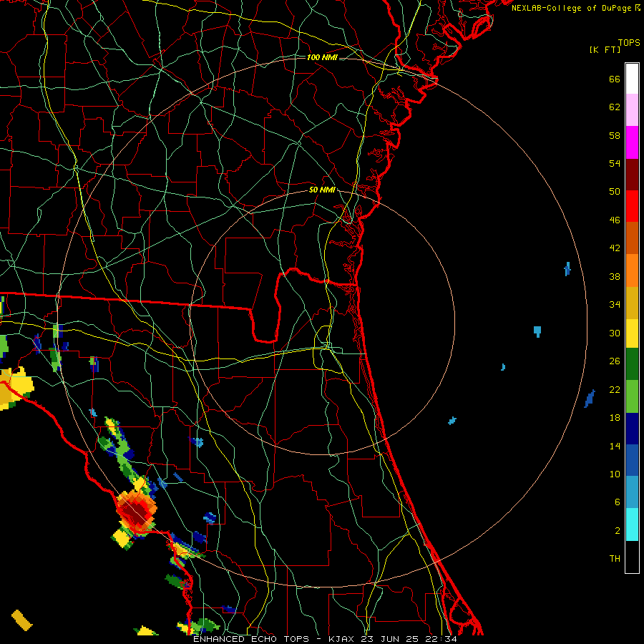Click the navy 18 kft legend swatch

632,429
